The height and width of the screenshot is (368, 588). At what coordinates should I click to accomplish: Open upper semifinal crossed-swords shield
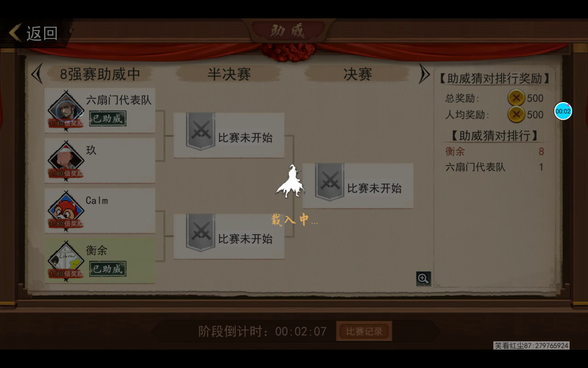(x=201, y=132)
